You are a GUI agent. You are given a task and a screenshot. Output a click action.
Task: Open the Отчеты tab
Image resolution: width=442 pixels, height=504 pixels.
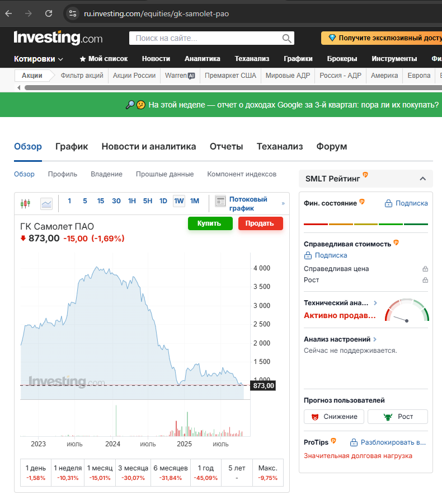(x=227, y=147)
